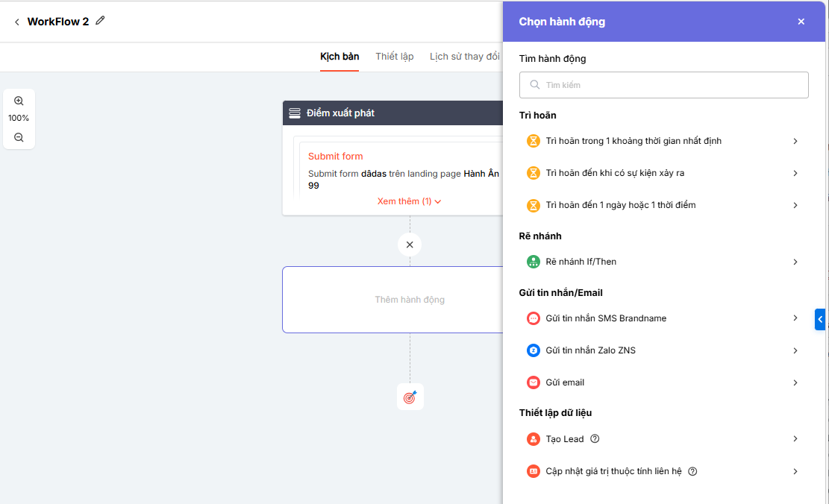Switch to the Thiết lập tab
829x504 pixels.
click(395, 57)
